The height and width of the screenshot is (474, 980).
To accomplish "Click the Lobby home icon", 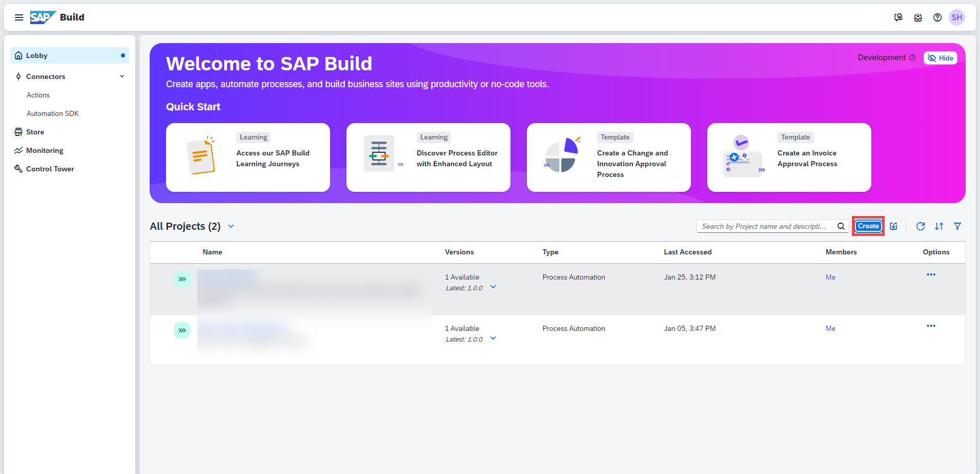I will [x=18, y=55].
